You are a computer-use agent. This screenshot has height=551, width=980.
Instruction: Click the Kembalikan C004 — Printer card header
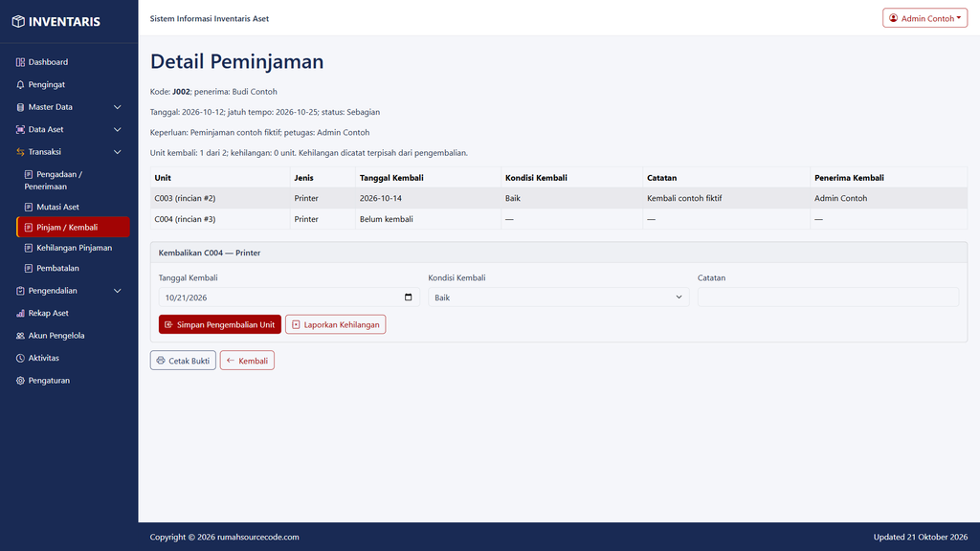click(559, 253)
